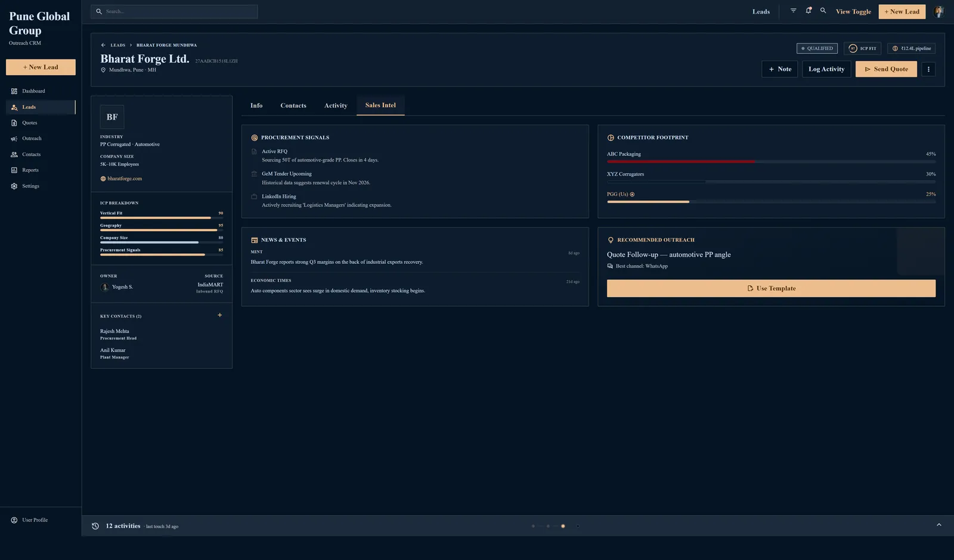Click the News & Events newspaper icon
The image size is (954, 560).
[x=255, y=240]
